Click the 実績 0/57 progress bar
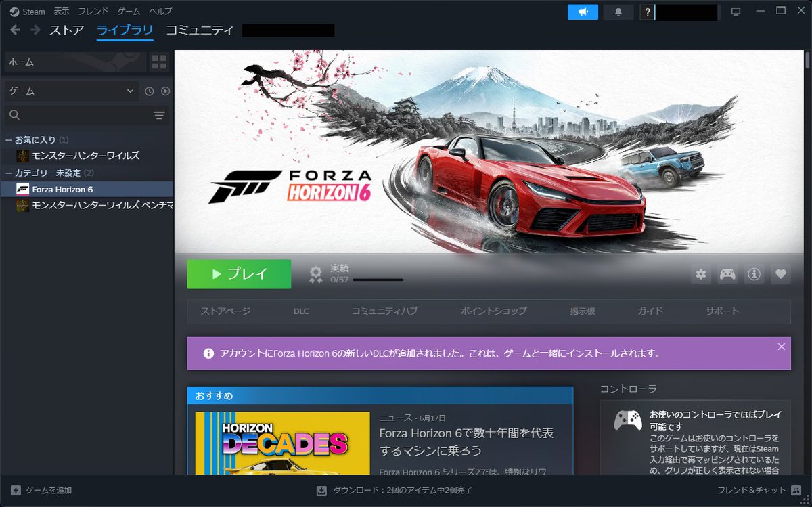Viewport: 812px width, 507px height. pyautogui.click(x=378, y=280)
